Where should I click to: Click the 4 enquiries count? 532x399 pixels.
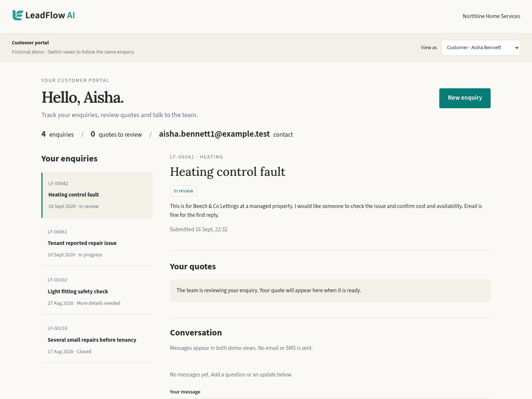click(x=58, y=134)
